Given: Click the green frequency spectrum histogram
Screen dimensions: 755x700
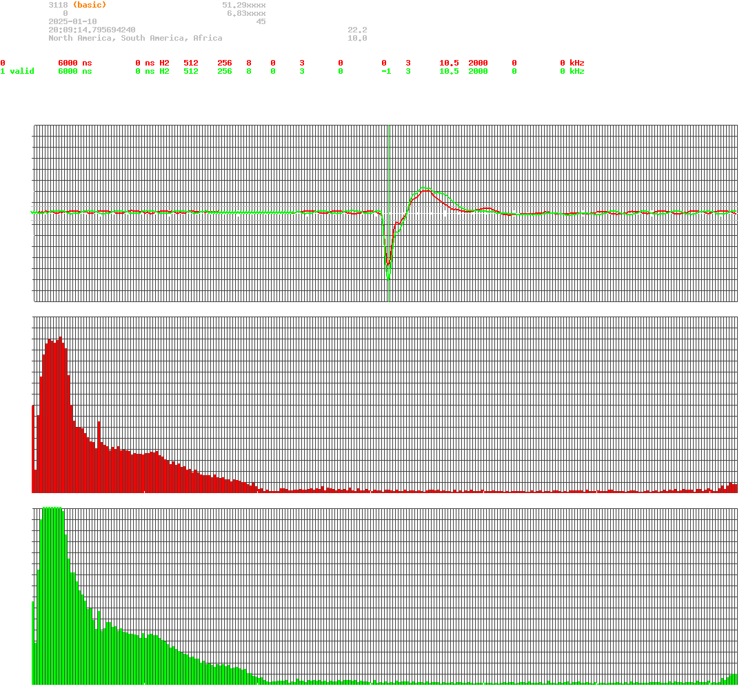Looking at the screenshot, I should tap(385, 595).
